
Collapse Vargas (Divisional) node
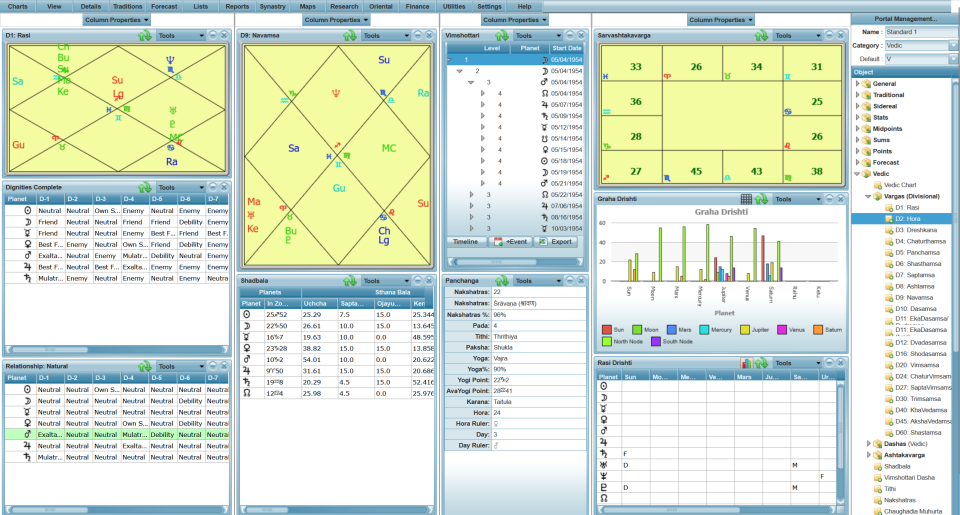pyautogui.click(x=868, y=197)
